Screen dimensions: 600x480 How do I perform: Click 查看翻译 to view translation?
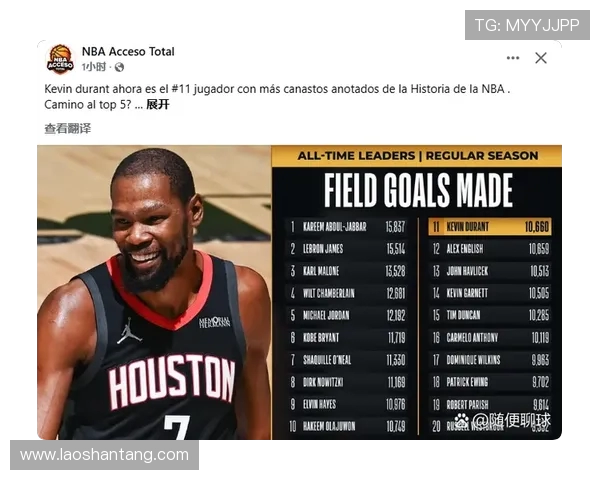[x=68, y=129]
